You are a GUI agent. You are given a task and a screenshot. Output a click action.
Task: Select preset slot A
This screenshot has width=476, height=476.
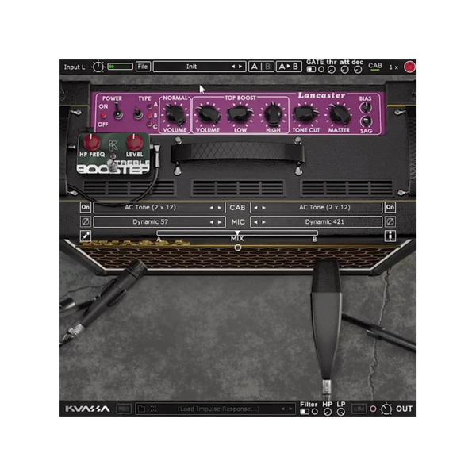[255, 67]
